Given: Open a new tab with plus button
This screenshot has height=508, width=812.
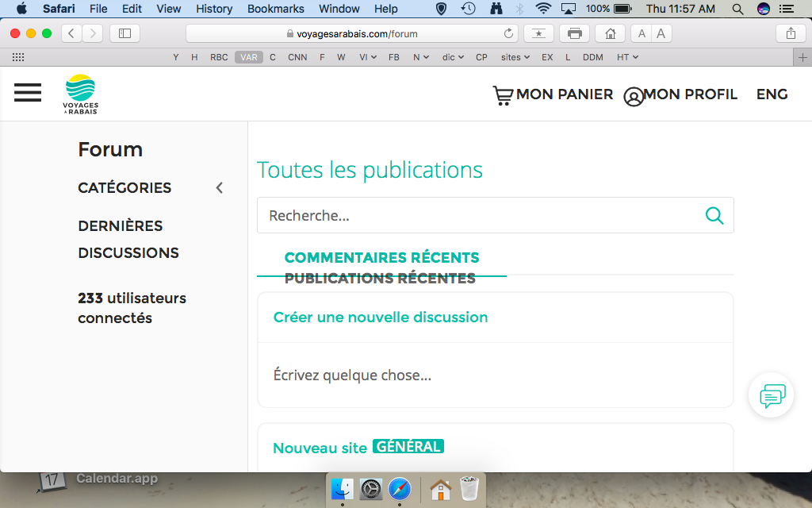Looking at the screenshot, I should tap(802, 57).
